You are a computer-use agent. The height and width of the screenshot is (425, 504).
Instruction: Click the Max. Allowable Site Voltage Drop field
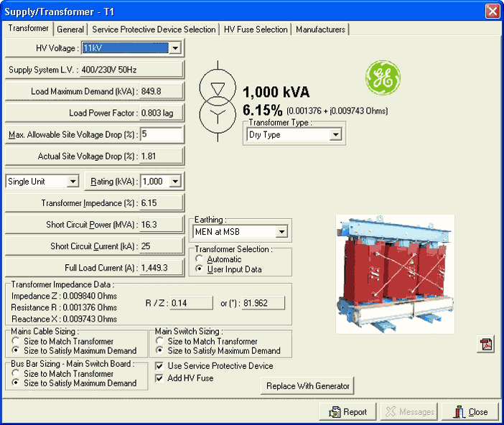click(162, 134)
